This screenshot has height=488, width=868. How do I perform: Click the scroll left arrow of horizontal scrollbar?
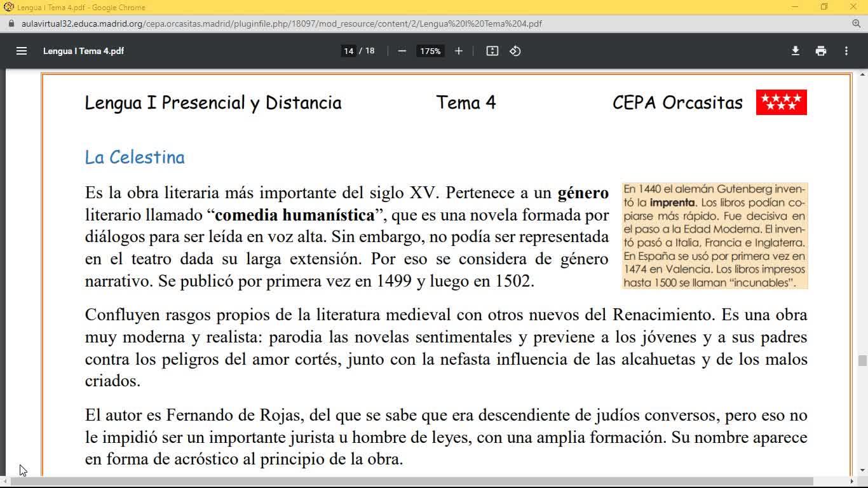tap(5, 481)
